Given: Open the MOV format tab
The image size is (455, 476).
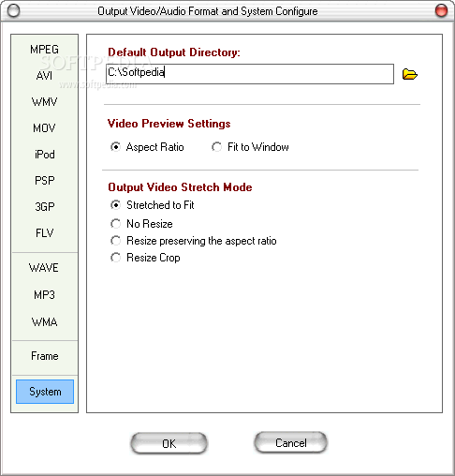Looking at the screenshot, I should [x=44, y=128].
